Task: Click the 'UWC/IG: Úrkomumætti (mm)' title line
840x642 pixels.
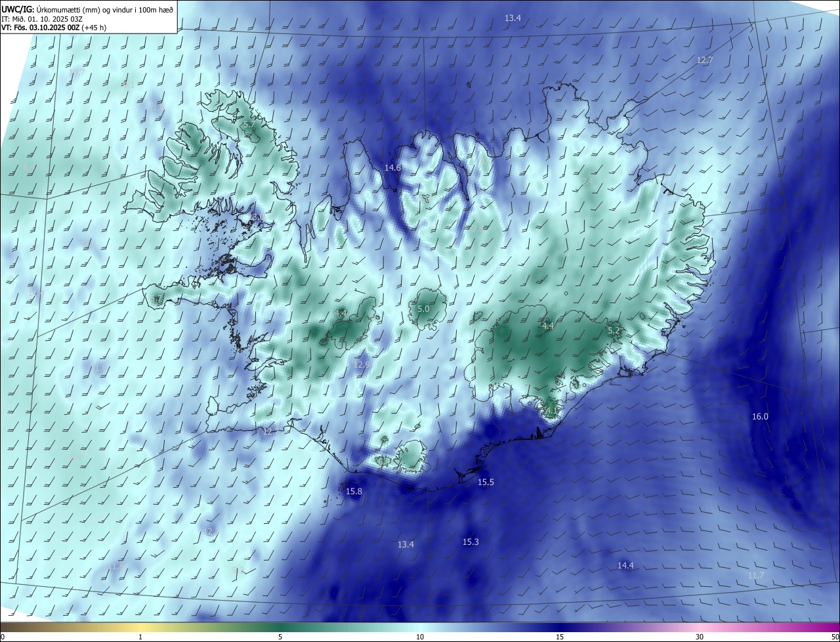Action: (89, 9)
